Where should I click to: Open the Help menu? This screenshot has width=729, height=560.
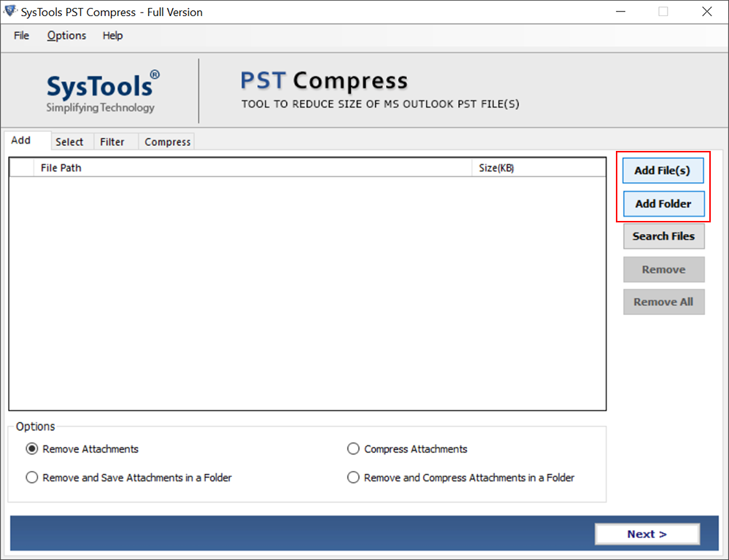coord(112,36)
